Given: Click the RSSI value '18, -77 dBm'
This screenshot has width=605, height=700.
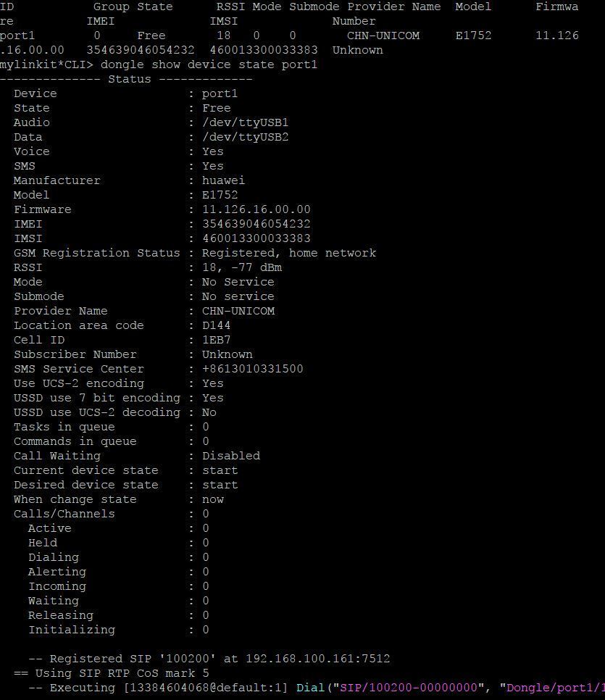Looking at the screenshot, I should 242,267.
